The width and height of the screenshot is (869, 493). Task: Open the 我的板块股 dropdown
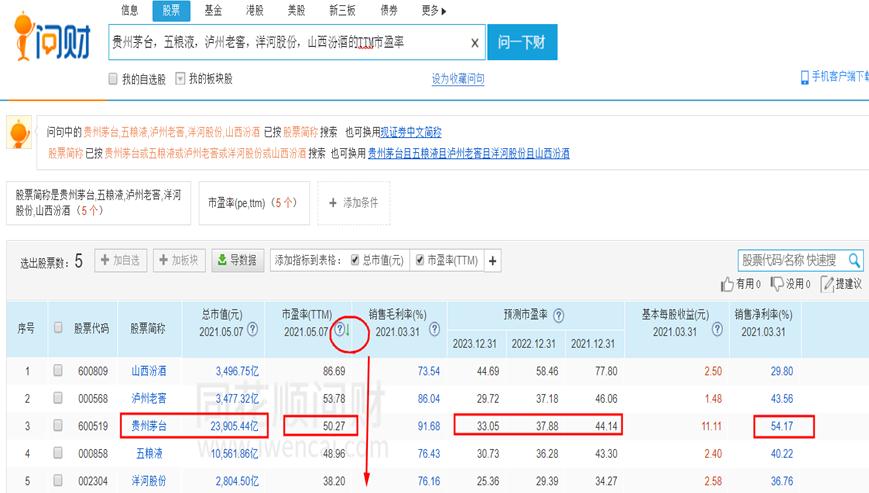180,79
